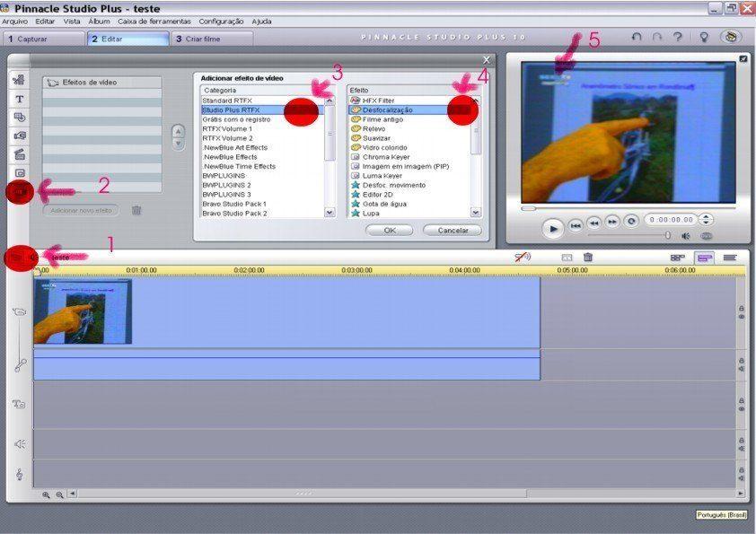Toggle video track lock icon
Viewport: 756px width, 534px height.
click(741, 308)
